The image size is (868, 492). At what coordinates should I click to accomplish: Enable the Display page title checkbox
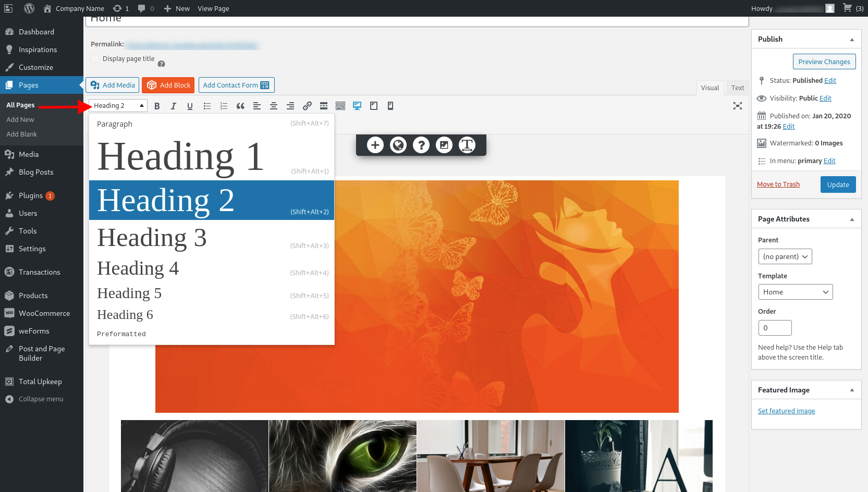(x=95, y=59)
